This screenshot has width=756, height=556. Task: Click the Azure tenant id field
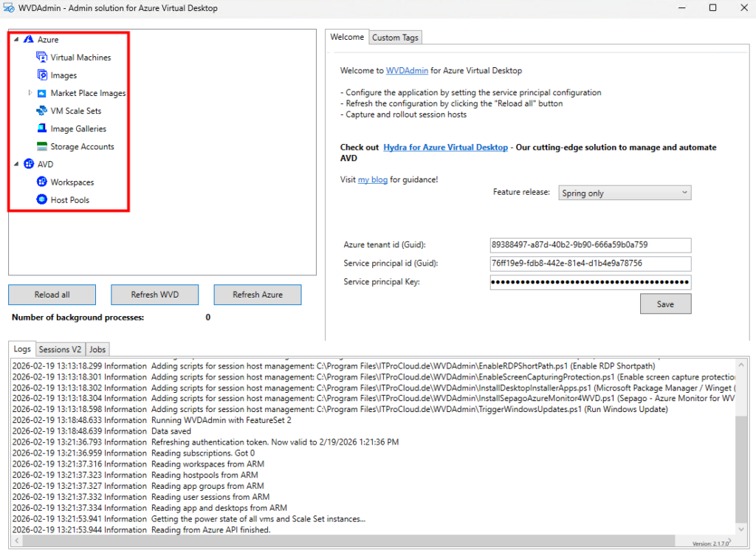click(x=590, y=244)
